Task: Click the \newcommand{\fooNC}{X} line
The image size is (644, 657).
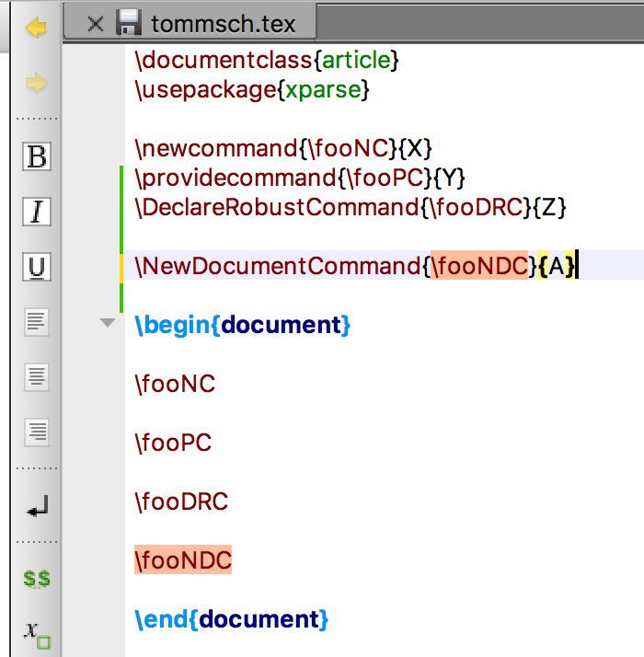Action: pyautogui.click(x=283, y=148)
